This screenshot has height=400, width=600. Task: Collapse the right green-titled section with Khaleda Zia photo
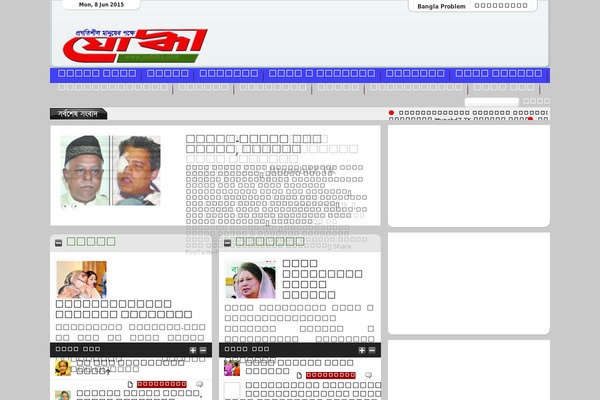coord(227,243)
